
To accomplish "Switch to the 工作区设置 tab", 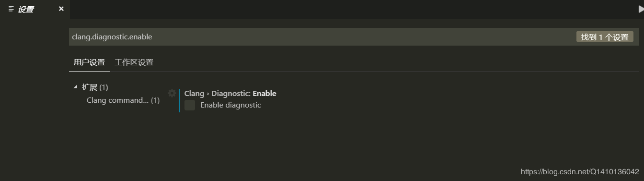I will 134,62.
